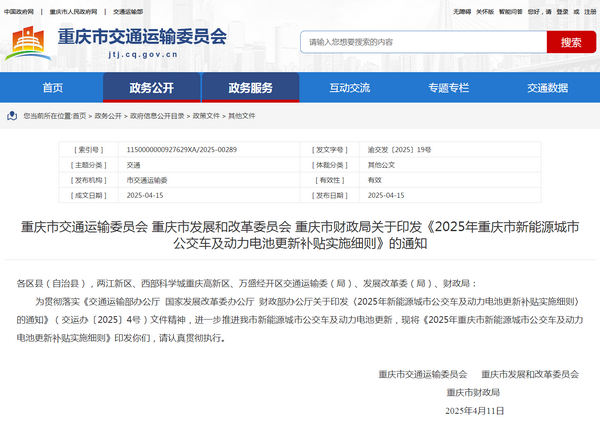Click the breadcrumb location icon
The image size is (600, 442).
pos(14,116)
